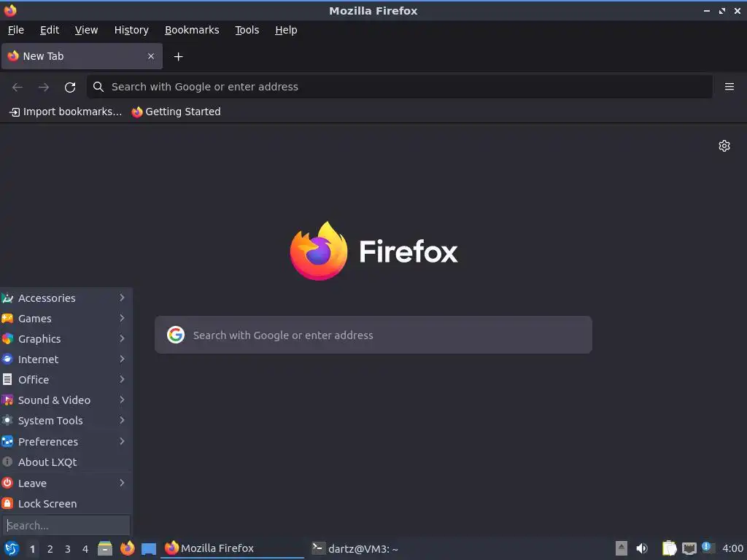Open network status tray icon
The width and height of the screenshot is (747, 560).
tap(689, 548)
